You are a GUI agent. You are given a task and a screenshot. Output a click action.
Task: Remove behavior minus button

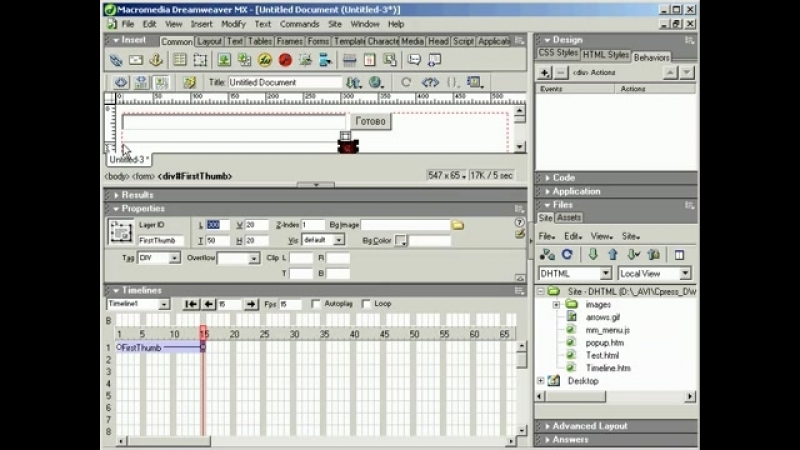[x=561, y=73]
